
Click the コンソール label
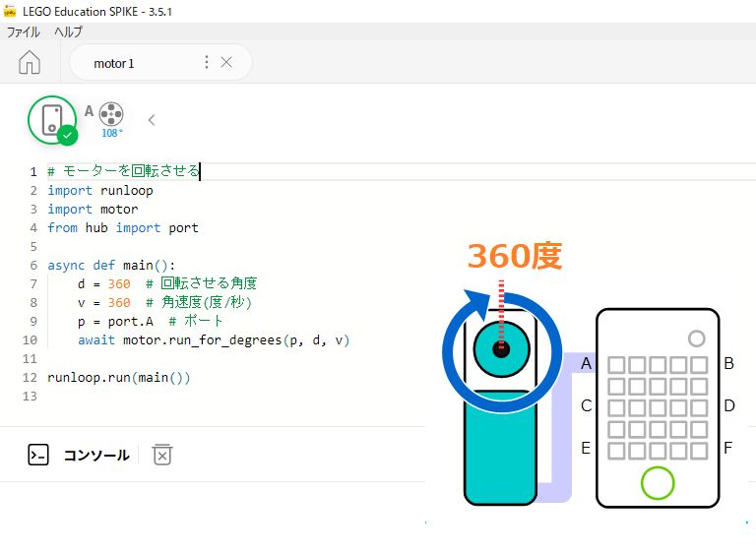point(96,456)
